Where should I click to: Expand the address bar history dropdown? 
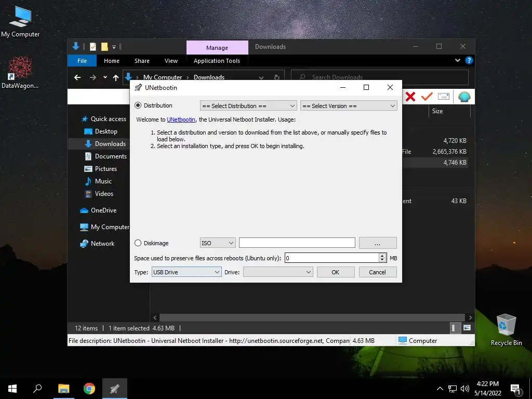pos(261,77)
